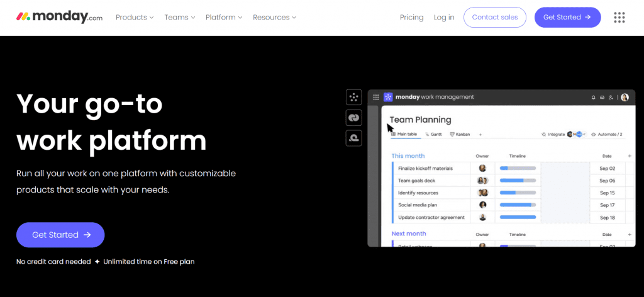Collapse the This month group
This screenshot has width=644, height=297.
pyautogui.click(x=408, y=155)
